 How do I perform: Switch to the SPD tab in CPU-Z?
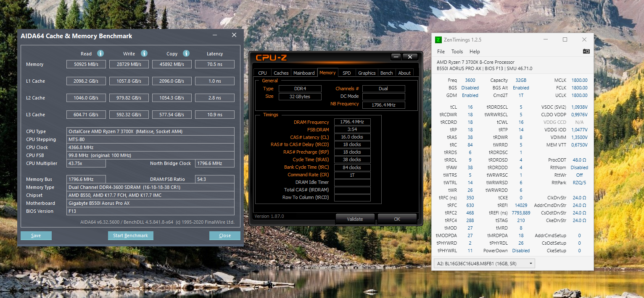[346, 73]
